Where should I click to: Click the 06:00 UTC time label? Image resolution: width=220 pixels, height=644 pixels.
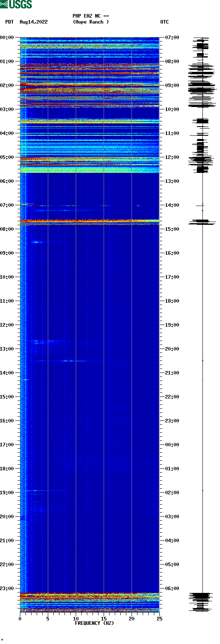pyautogui.click(x=172, y=589)
